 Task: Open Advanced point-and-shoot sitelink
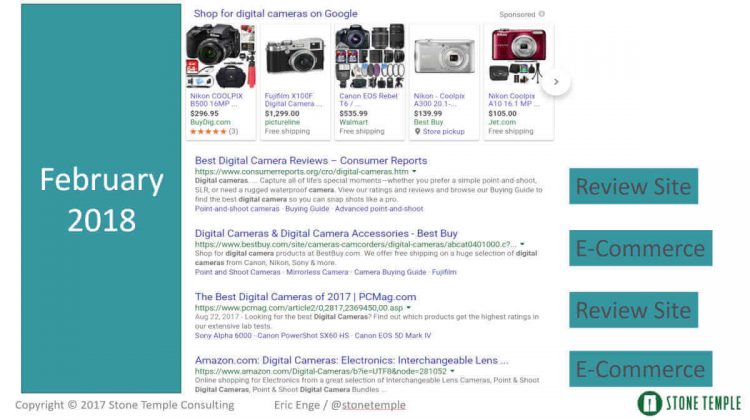click(379, 209)
